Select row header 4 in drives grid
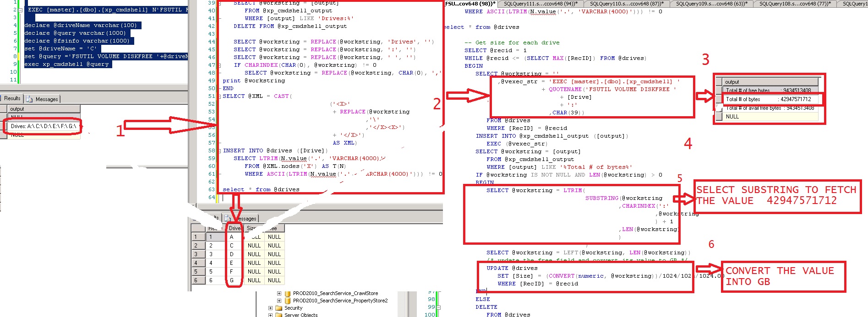This screenshot has width=868, height=317. coord(198,263)
